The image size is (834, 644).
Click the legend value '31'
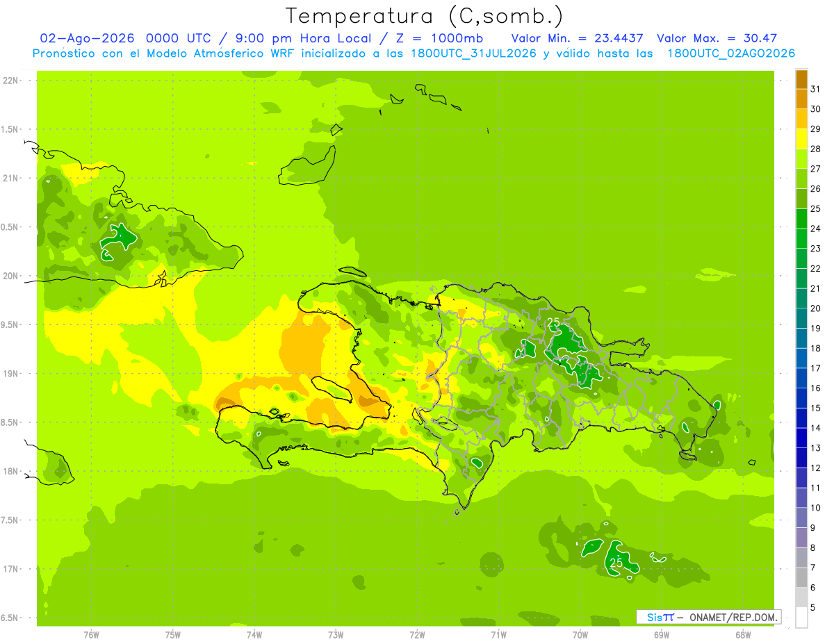[x=816, y=89]
